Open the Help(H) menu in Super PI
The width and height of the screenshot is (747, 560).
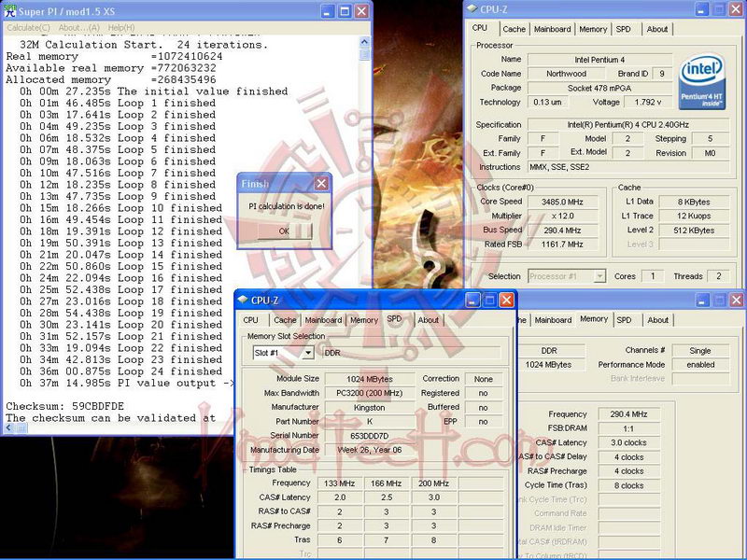[121, 28]
